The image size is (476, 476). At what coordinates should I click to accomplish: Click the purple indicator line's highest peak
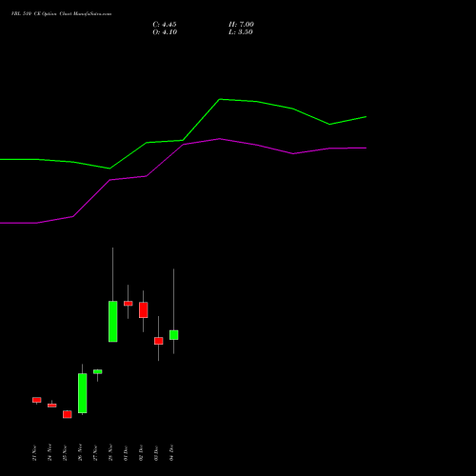coord(220,139)
